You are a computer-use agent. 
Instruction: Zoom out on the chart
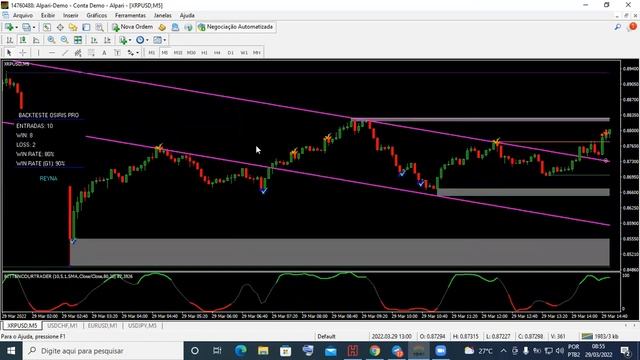point(64,40)
